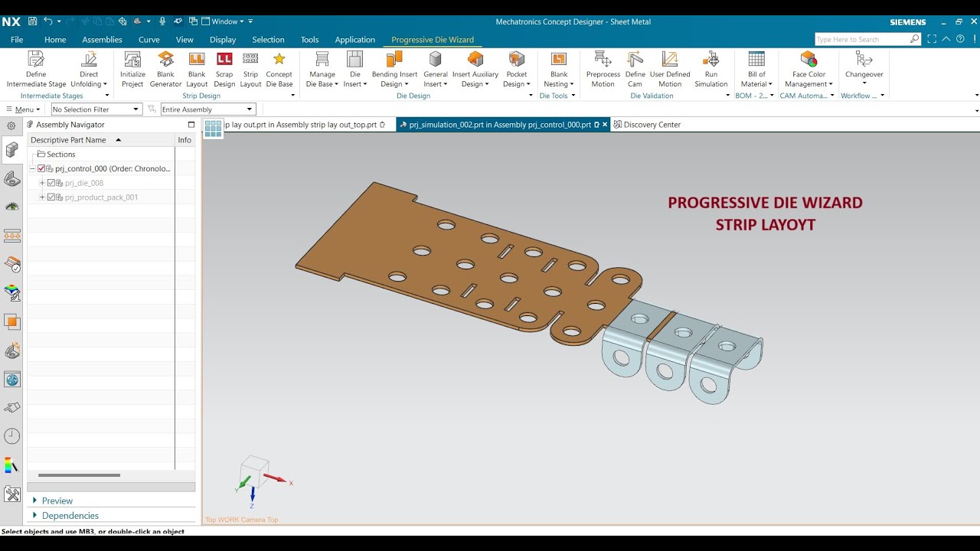Sort by Descriptive Part Name column header
This screenshot has width=980, height=551.
pyautogui.click(x=101, y=140)
